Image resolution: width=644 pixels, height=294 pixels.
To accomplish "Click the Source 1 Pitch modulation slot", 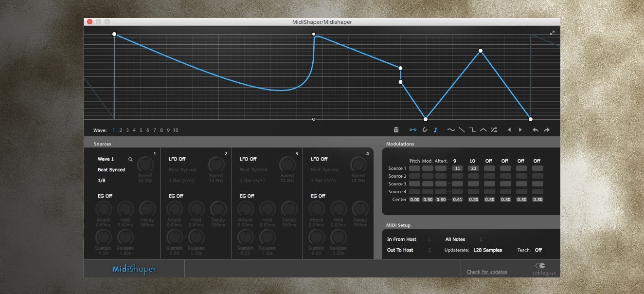I will coord(414,168).
